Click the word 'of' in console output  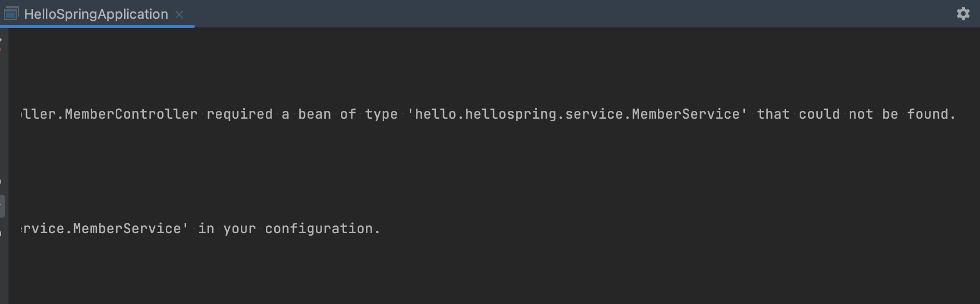[x=348, y=114]
